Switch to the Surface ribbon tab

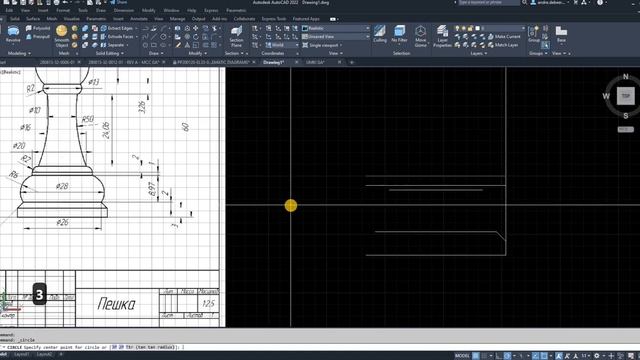[33, 19]
